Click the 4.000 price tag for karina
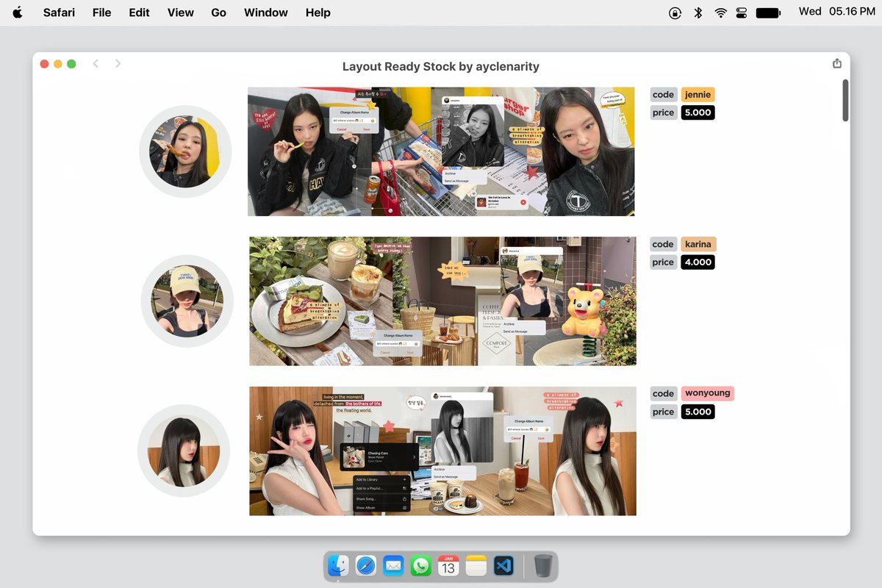The image size is (882, 588). [698, 262]
